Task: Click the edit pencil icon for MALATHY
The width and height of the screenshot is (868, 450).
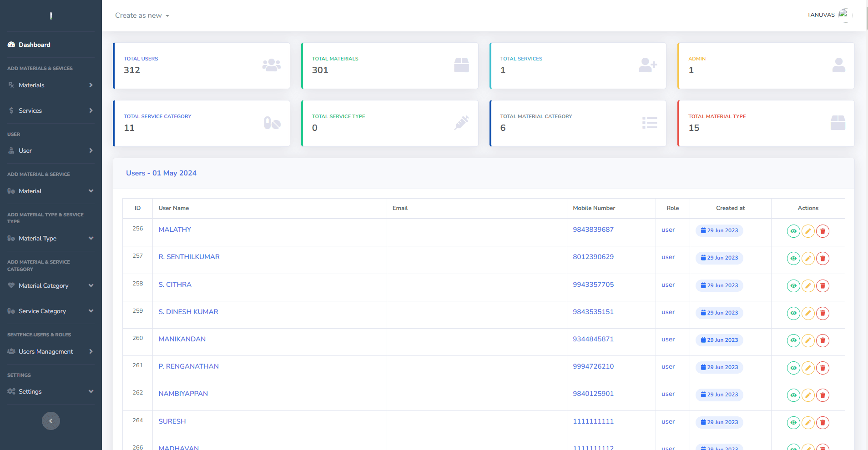Action: pyautogui.click(x=808, y=231)
